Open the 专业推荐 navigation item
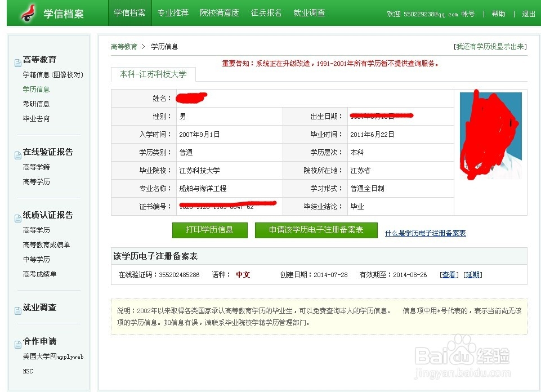541x392 pixels. [x=173, y=13]
